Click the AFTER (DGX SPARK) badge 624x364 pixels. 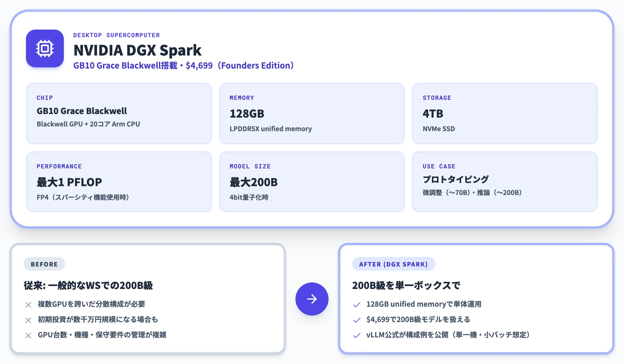click(x=394, y=264)
